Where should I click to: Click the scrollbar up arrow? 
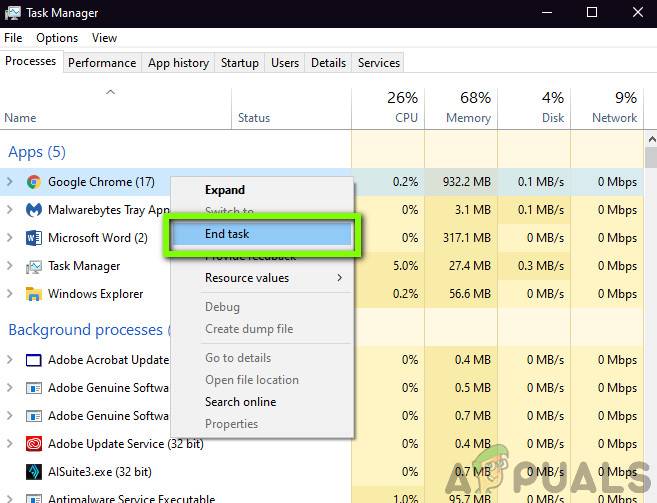coord(651,139)
